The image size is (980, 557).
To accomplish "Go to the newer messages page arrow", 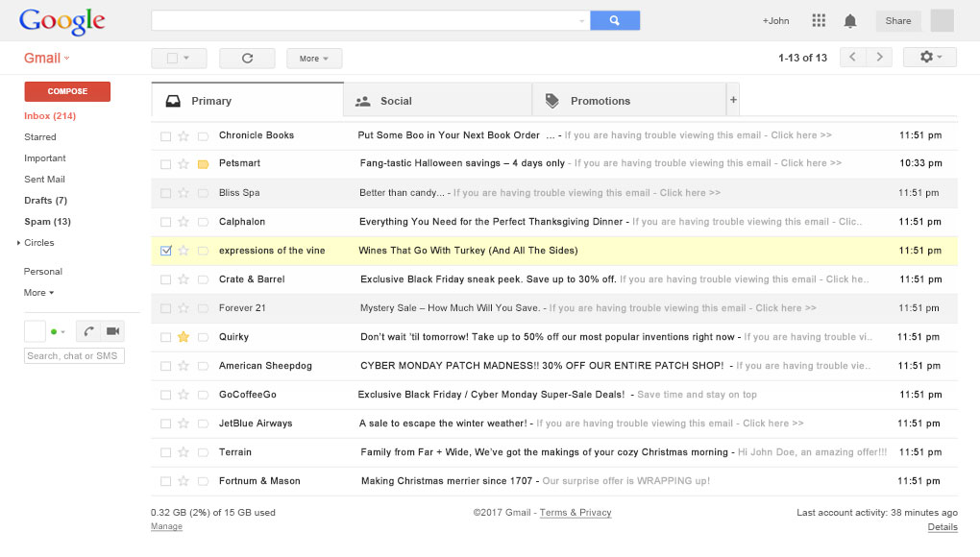I will tap(852, 58).
